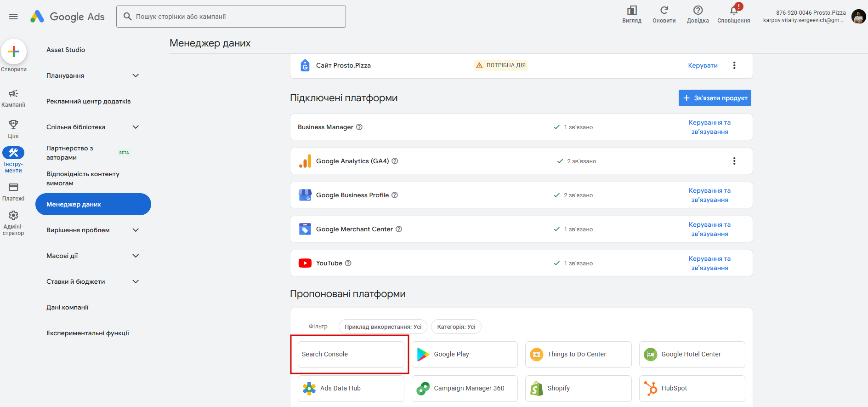Select the Things to Do Center card
Image resolution: width=868 pixels, height=407 pixels.
[579, 355]
